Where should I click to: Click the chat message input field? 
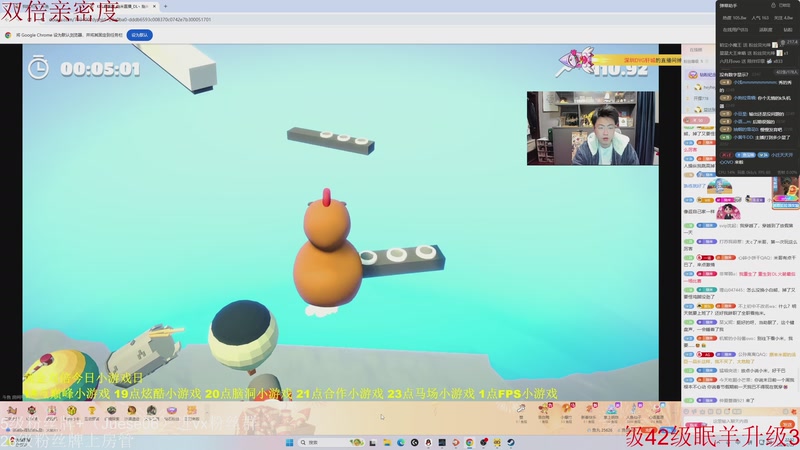click(730, 422)
